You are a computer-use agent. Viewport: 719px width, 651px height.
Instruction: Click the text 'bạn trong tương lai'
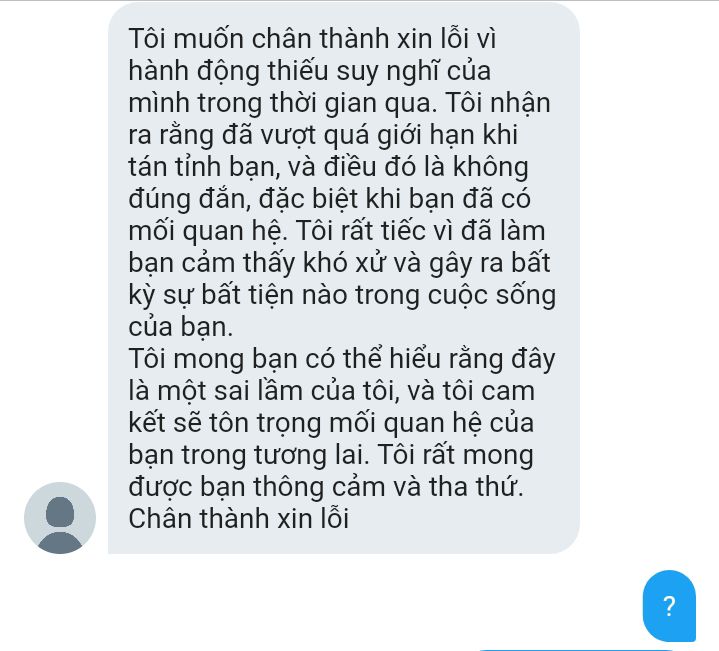pos(249,455)
